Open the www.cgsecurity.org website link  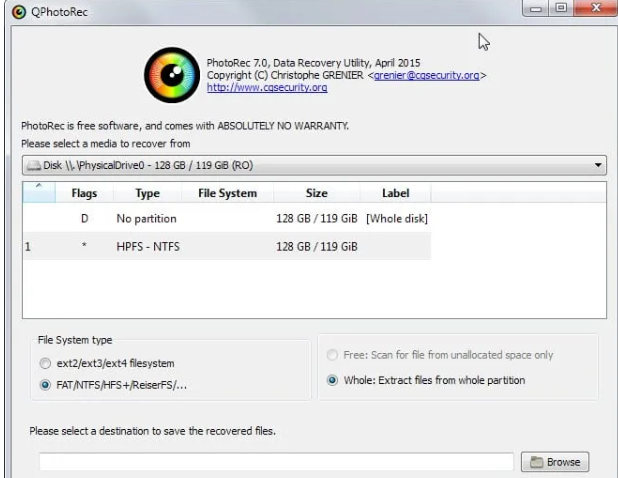click(x=267, y=88)
